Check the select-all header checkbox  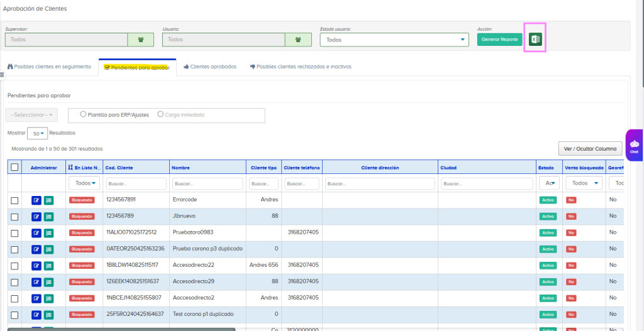pos(14,167)
